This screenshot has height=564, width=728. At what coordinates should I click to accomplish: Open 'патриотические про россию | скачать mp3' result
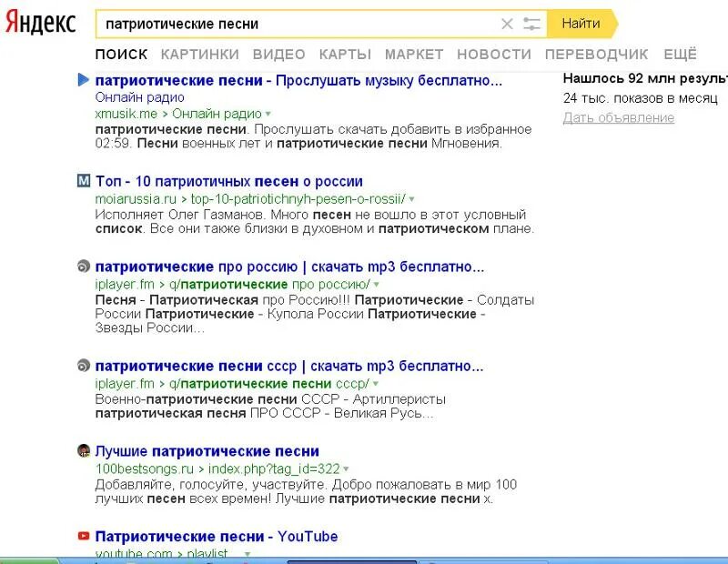pos(289,267)
